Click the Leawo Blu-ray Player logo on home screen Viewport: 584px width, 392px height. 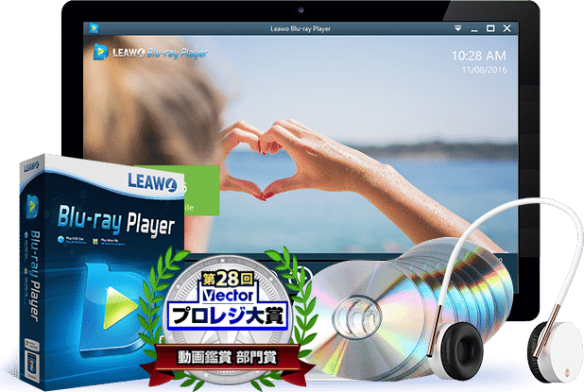[x=150, y=53]
